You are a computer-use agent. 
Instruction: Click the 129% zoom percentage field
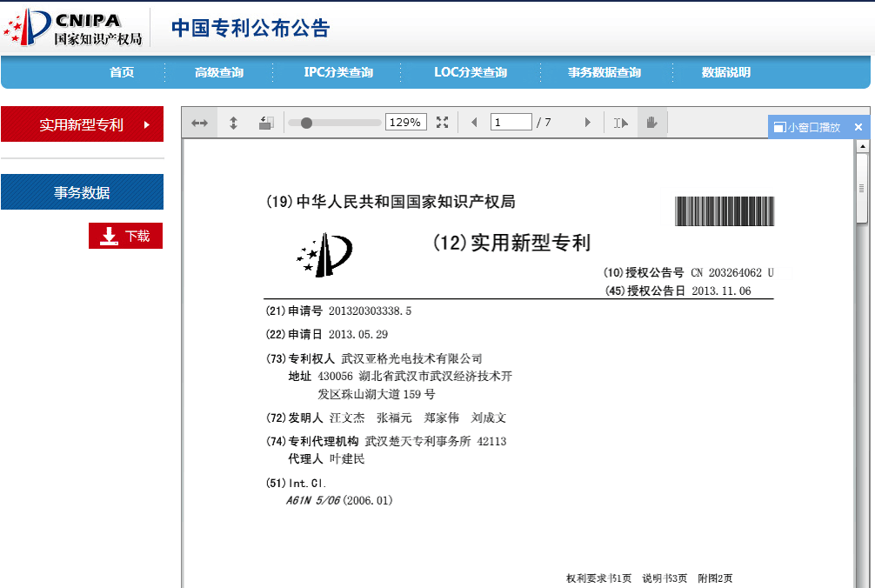pos(405,122)
